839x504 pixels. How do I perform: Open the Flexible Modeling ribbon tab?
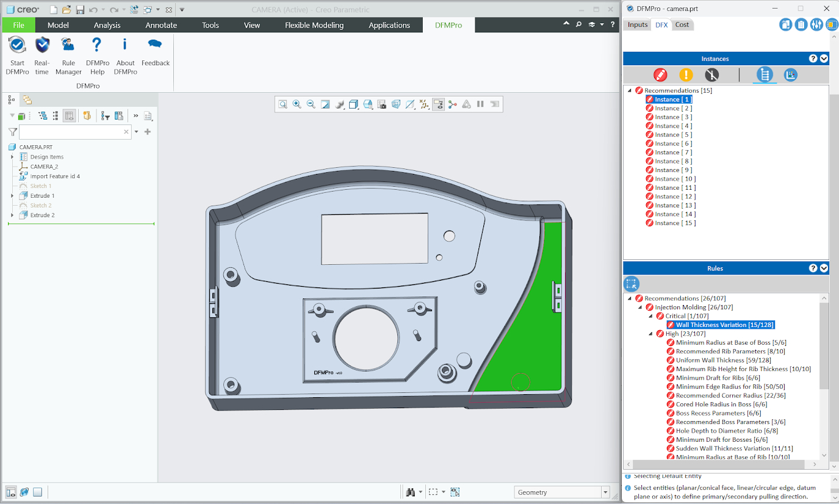pos(314,25)
